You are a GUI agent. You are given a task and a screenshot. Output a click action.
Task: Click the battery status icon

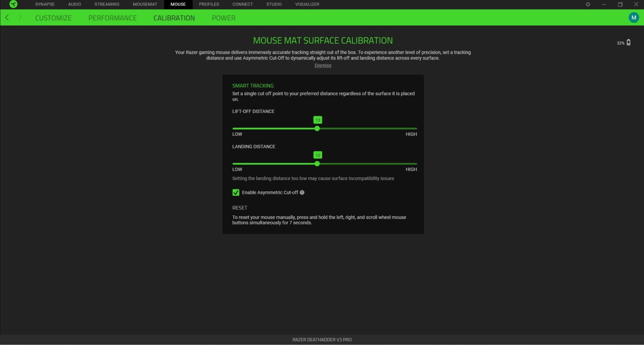coord(628,43)
